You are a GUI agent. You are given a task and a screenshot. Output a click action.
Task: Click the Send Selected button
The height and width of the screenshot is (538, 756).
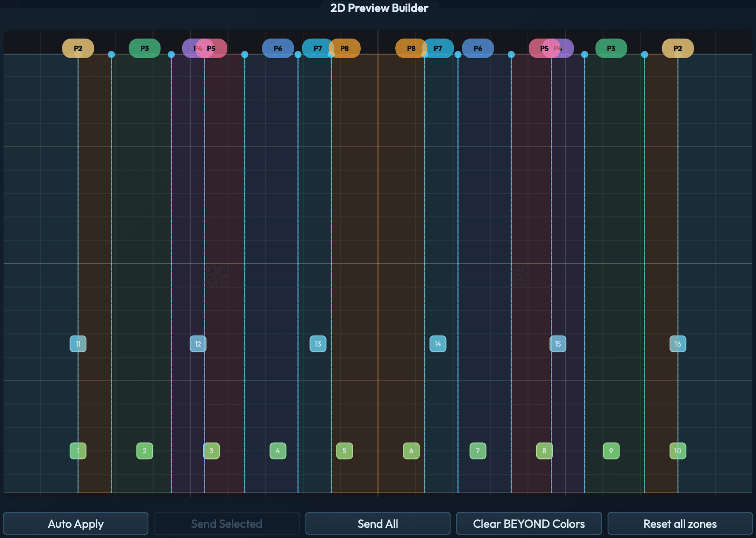pyautogui.click(x=226, y=523)
